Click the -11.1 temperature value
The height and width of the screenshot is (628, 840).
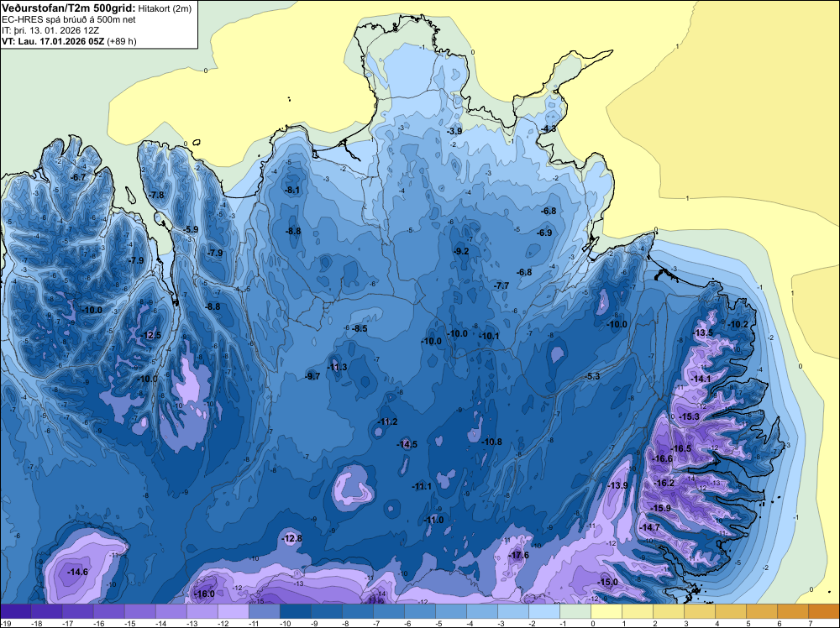click(422, 486)
